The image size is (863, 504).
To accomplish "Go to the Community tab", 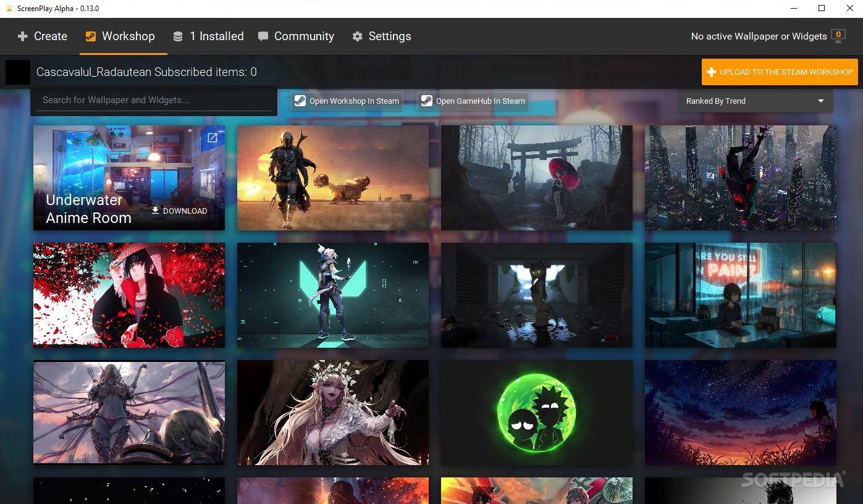I will (x=297, y=36).
